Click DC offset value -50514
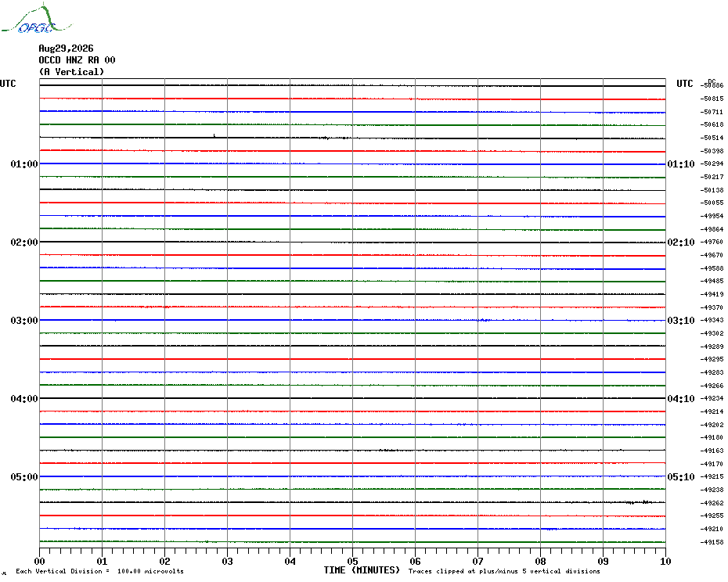728x582 pixels. 712,138
